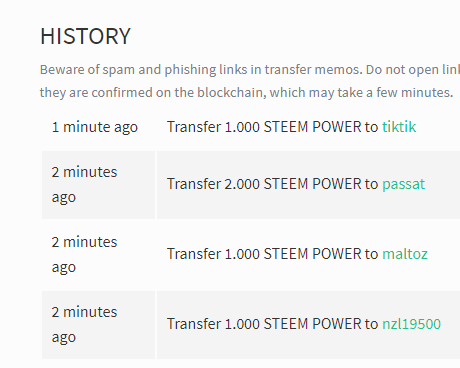Click the HISTORY heading
460x368 pixels.
(85, 36)
